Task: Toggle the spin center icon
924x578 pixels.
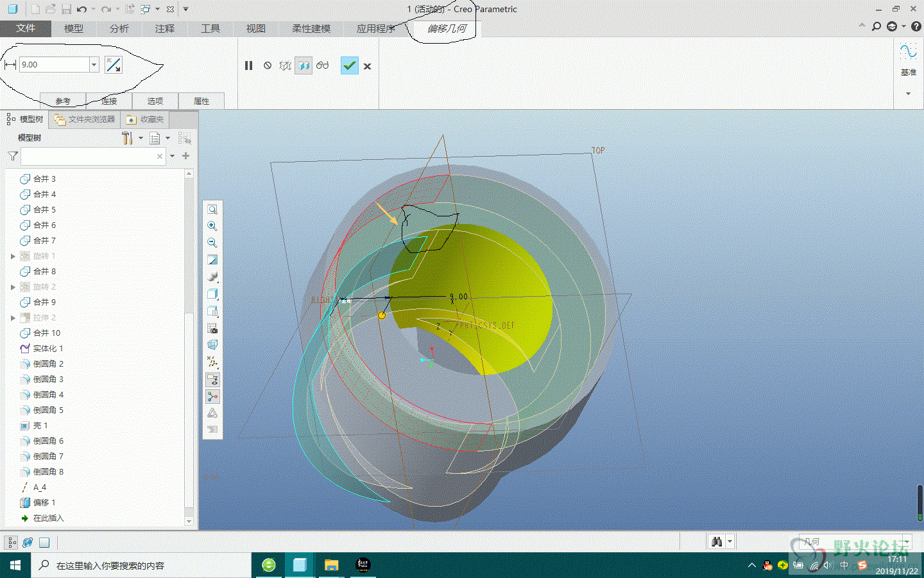Action: [212, 396]
